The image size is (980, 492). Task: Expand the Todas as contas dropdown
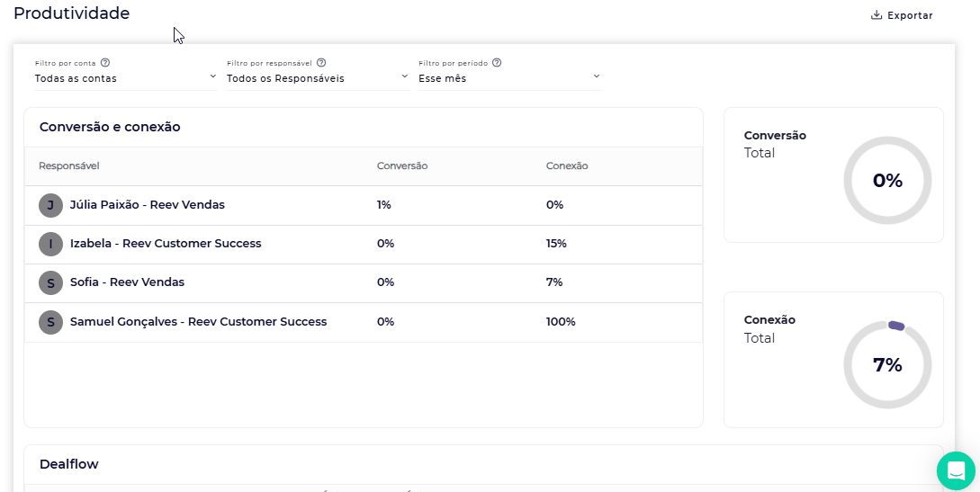click(x=126, y=78)
